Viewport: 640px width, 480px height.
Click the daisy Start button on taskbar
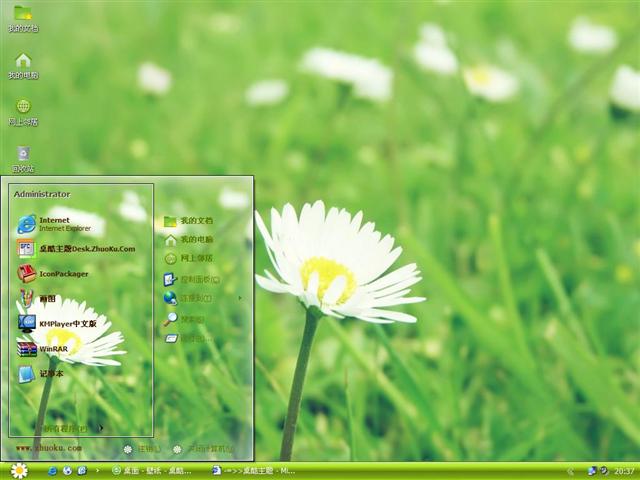[18, 470]
